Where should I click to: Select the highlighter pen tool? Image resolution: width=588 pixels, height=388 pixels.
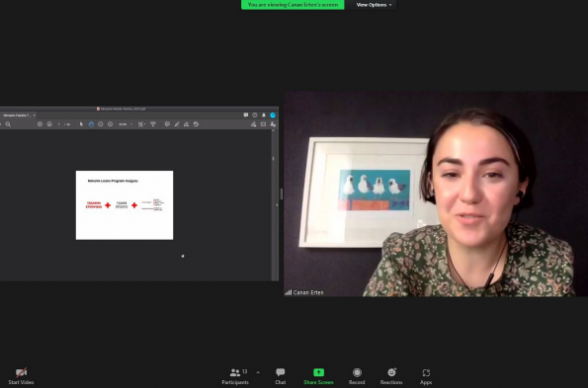tap(177, 124)
